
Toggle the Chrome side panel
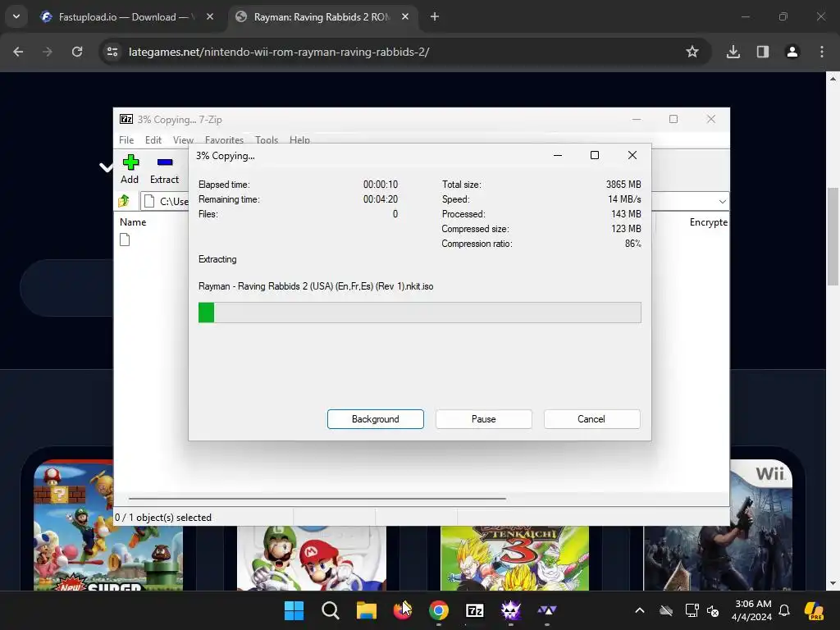[x=763, y=52]
